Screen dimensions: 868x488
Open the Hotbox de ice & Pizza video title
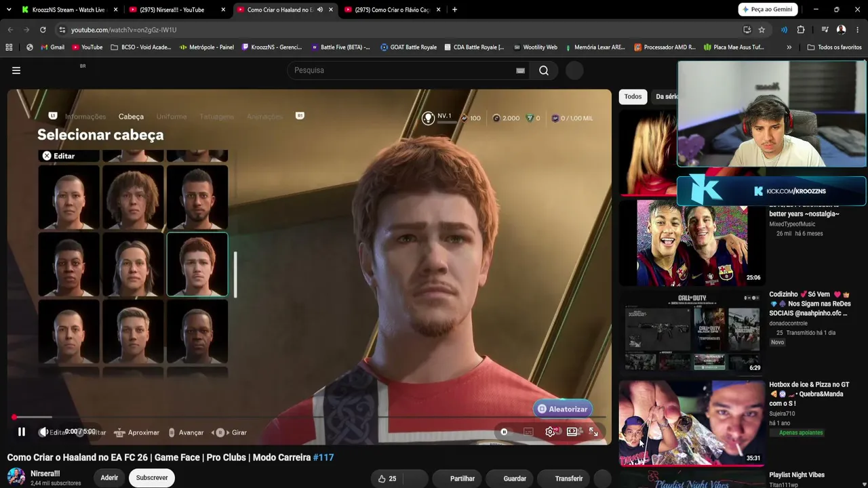coord(809,394)
